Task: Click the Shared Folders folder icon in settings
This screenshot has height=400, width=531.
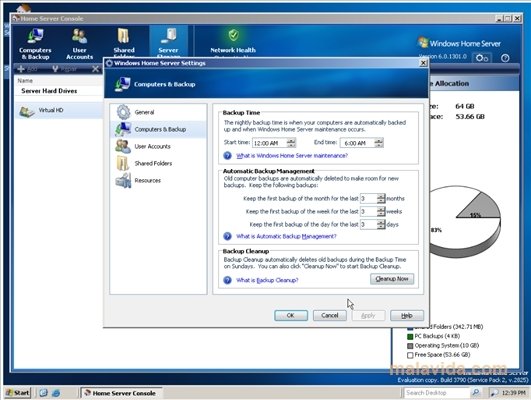Action: [x=123, y=163]
